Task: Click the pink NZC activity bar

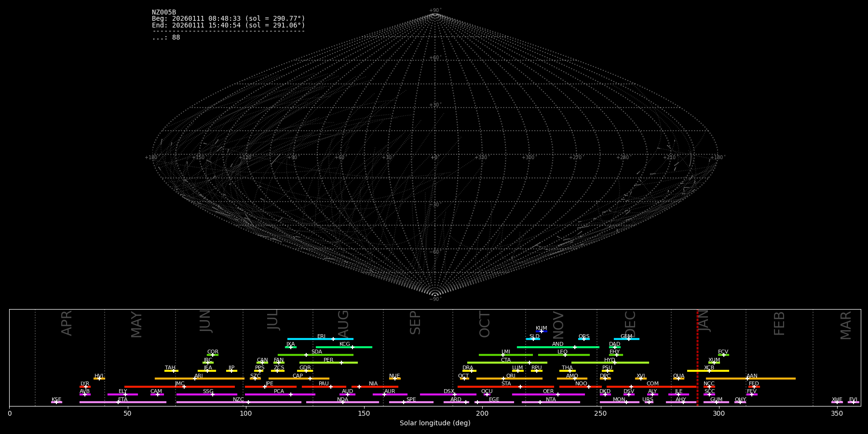Action: pos(239,402)
